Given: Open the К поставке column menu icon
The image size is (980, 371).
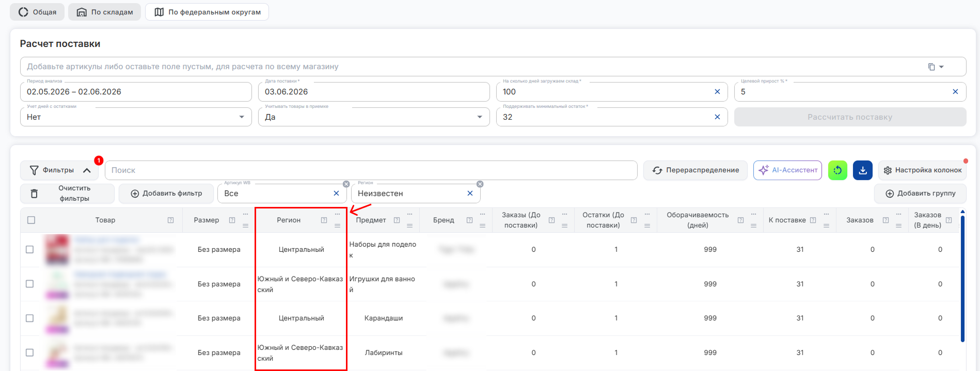Looking at the screenshot, I should click(x=826, y=226).
